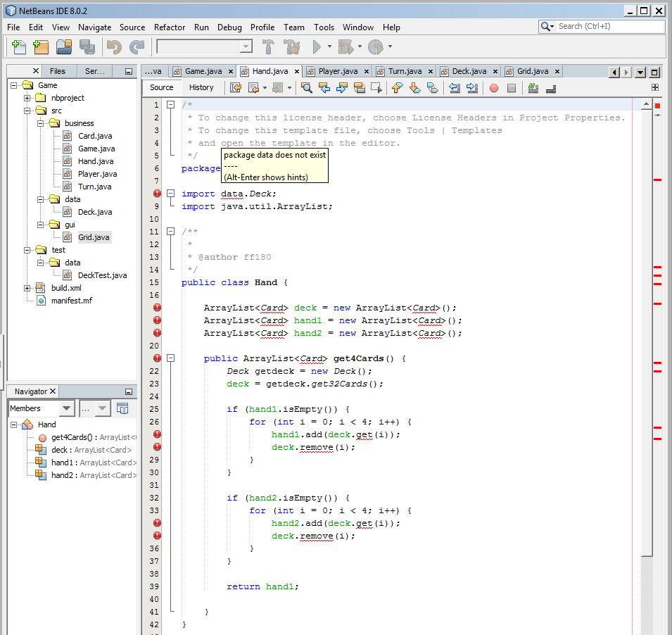
Task: Click the Find Selection magnifier icon
Action: click(307, 88)
